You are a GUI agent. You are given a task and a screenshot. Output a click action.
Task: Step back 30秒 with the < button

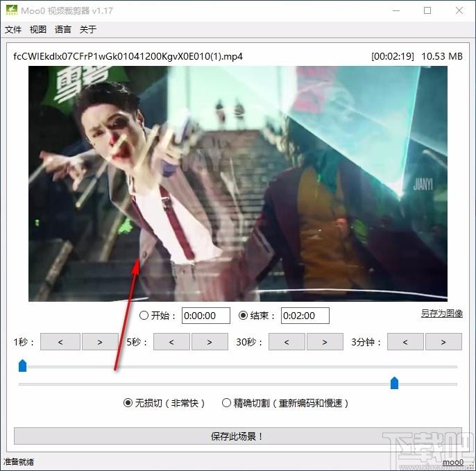(x=287, y=342)
